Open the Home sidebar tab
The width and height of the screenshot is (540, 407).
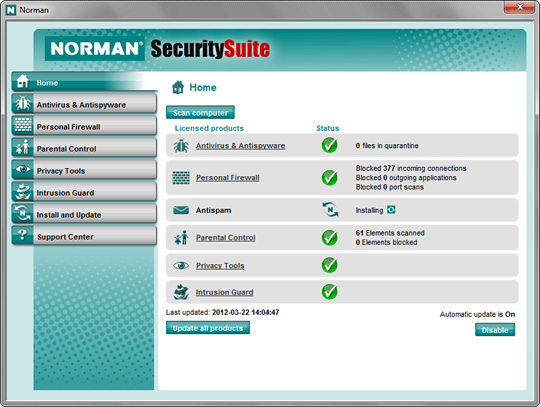(84, 82)
